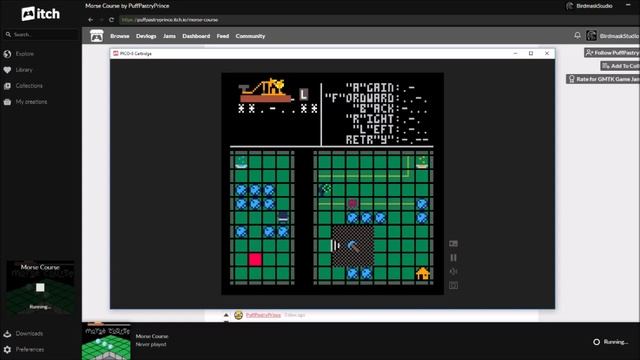Screen dimensions: 640x360
Task: Open the Community page
Action: tap(250, 36)
